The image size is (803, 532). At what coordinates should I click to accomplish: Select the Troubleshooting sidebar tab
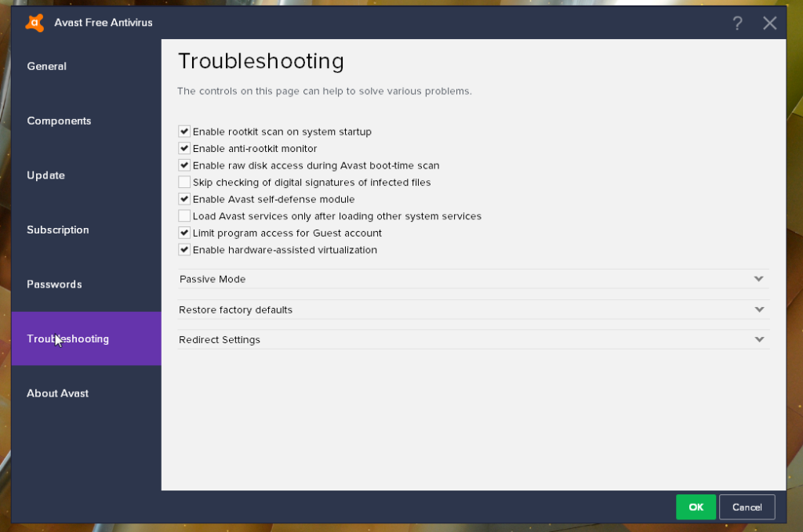[86, 338]
